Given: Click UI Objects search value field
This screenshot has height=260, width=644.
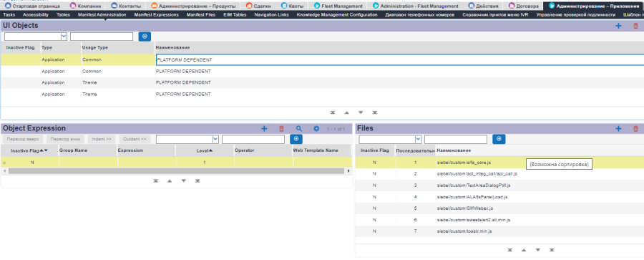Looking at the screenshot, I should 102,37.
